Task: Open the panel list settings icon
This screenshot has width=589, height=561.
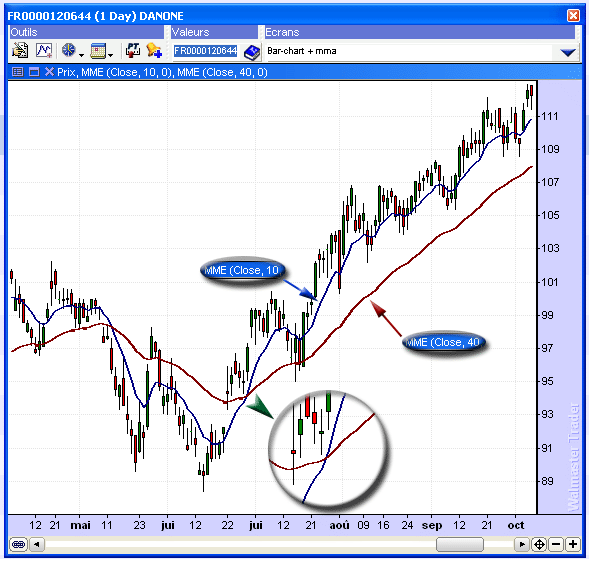Action: 18,72
